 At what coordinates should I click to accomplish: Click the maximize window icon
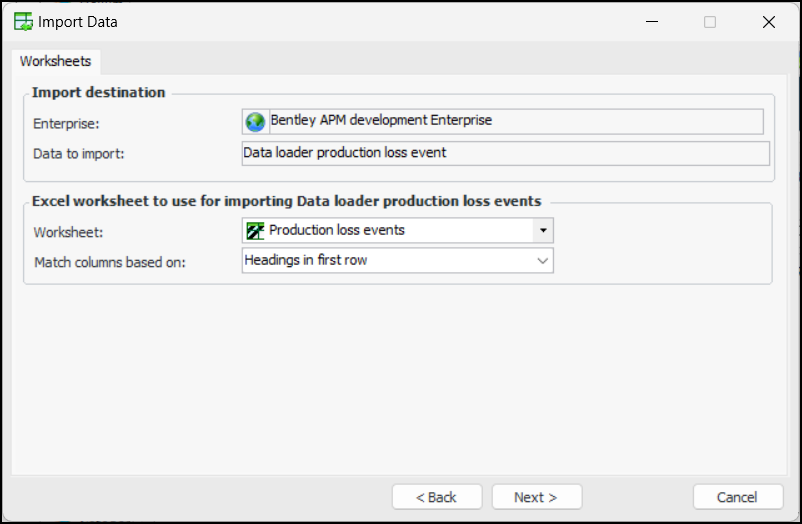(710, 21)
